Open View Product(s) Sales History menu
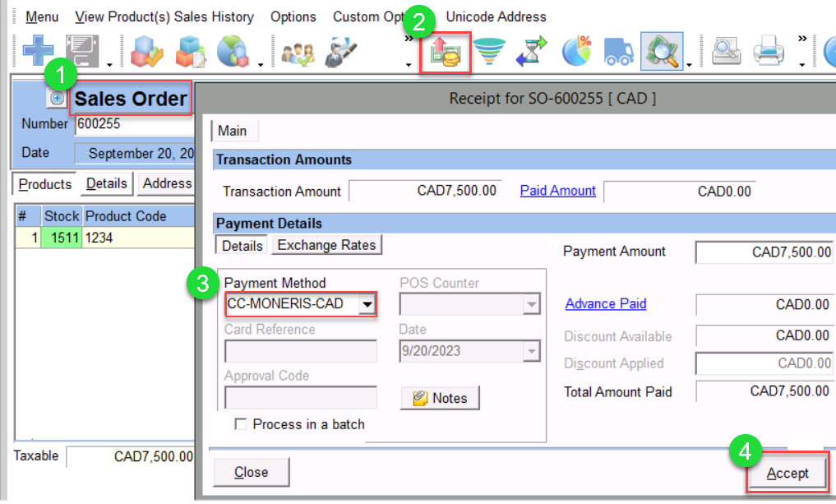Image resolution: width=836 pixels, height=504 pixels. point(164,16)
